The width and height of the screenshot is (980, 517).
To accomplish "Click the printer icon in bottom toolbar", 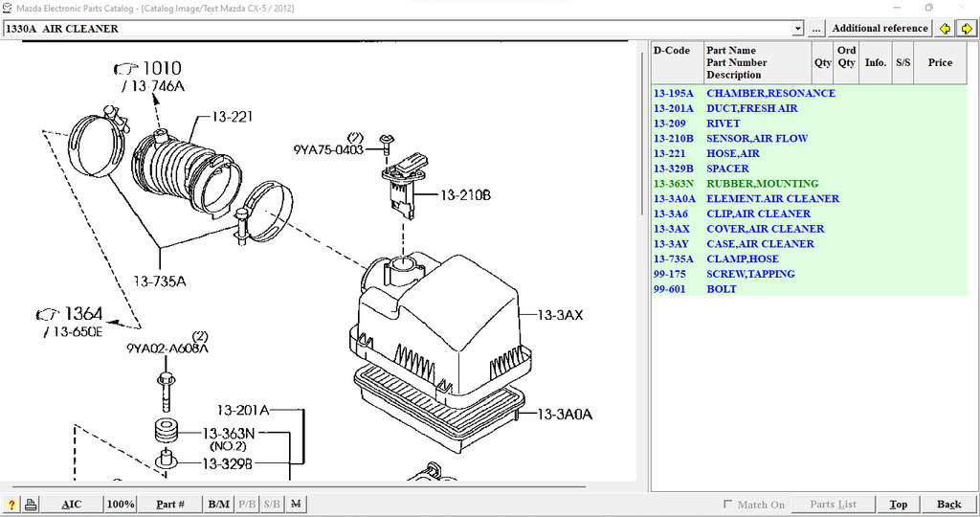I will coord(31,505).
